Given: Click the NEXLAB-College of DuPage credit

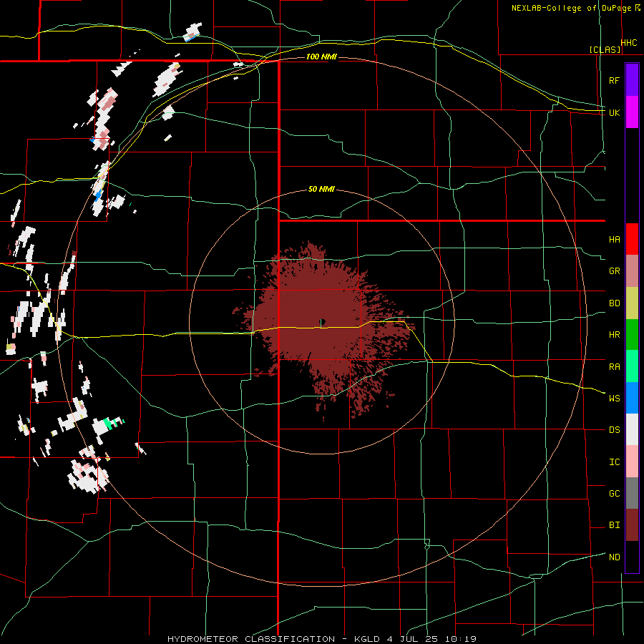Looking at the screenshot, I should (x=575, y=8).
